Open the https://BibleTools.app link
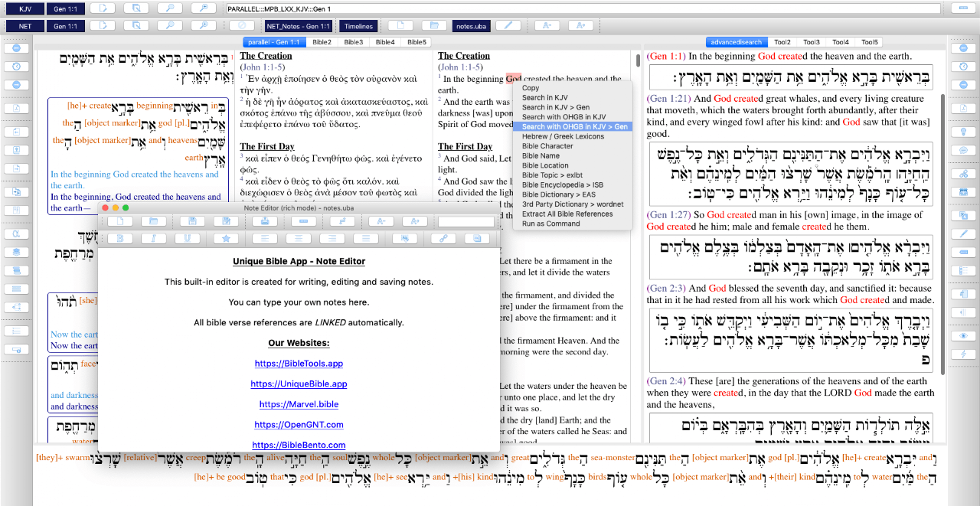The image size is (980, 506). (x=299, y=364)
